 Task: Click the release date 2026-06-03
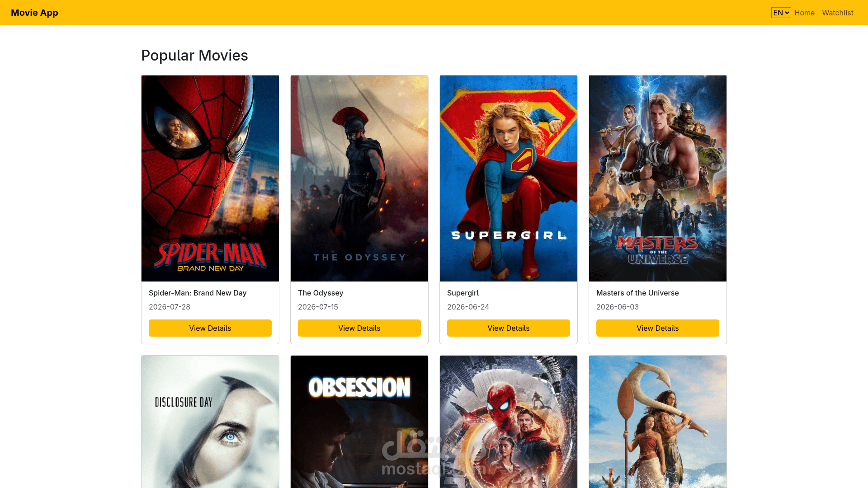click(x=618, y=307)
